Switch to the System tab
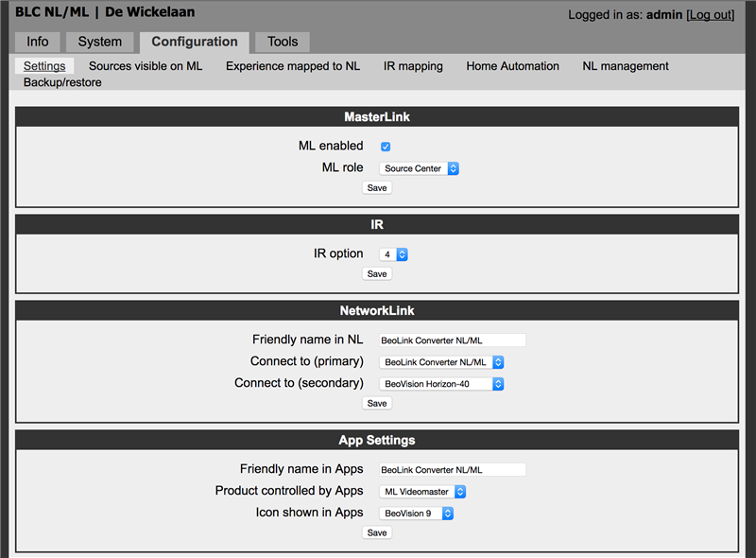The height and width of the screenshot is (558, 756). [x=100, y=42]
